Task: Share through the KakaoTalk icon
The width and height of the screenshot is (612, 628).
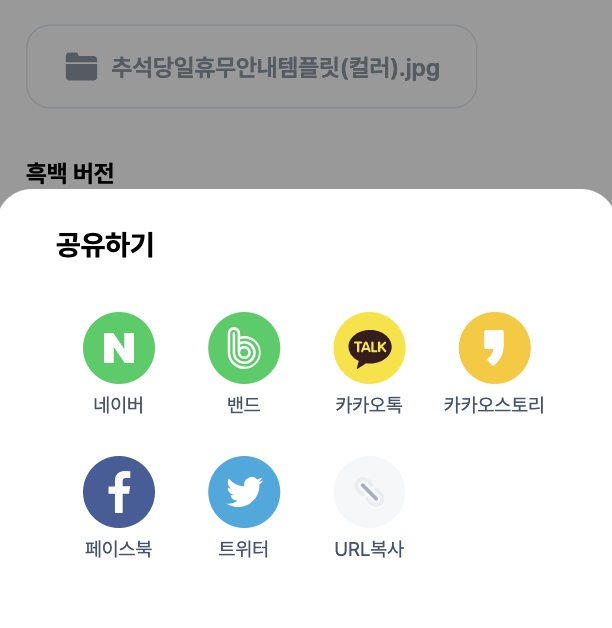Action: tap(369, 348)
